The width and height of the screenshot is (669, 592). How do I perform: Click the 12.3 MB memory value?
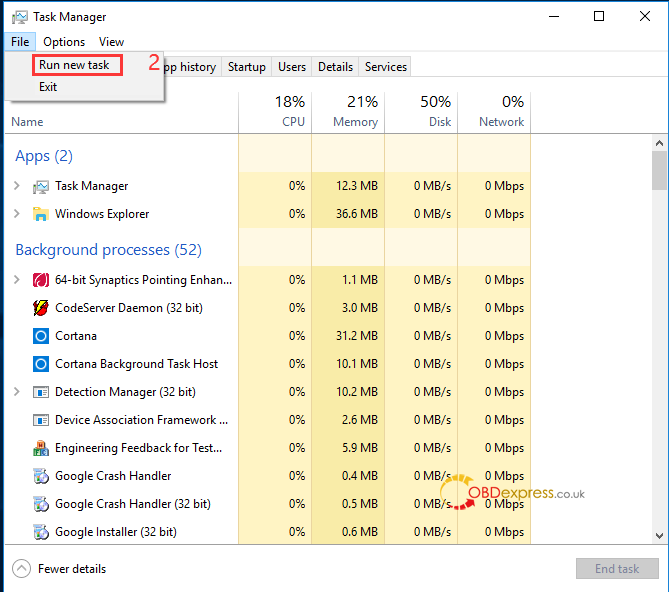tap(357, 186)
